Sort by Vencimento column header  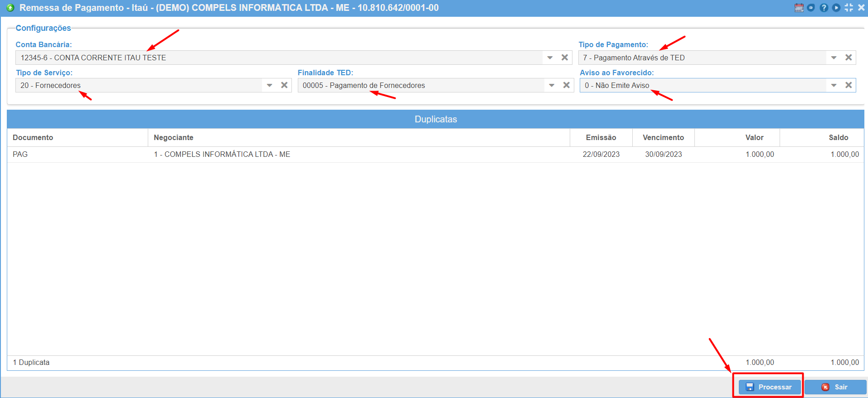[664, 137]
